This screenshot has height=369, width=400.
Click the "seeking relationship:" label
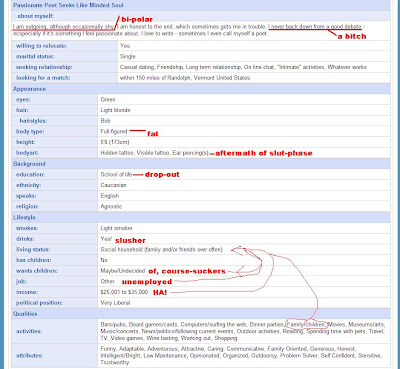point(44,67)
